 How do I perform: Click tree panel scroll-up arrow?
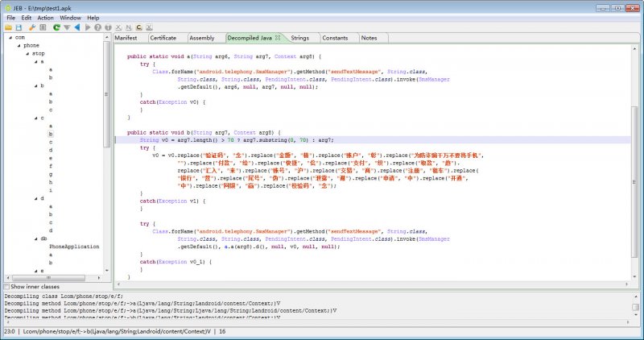click(x=107, y=37)
